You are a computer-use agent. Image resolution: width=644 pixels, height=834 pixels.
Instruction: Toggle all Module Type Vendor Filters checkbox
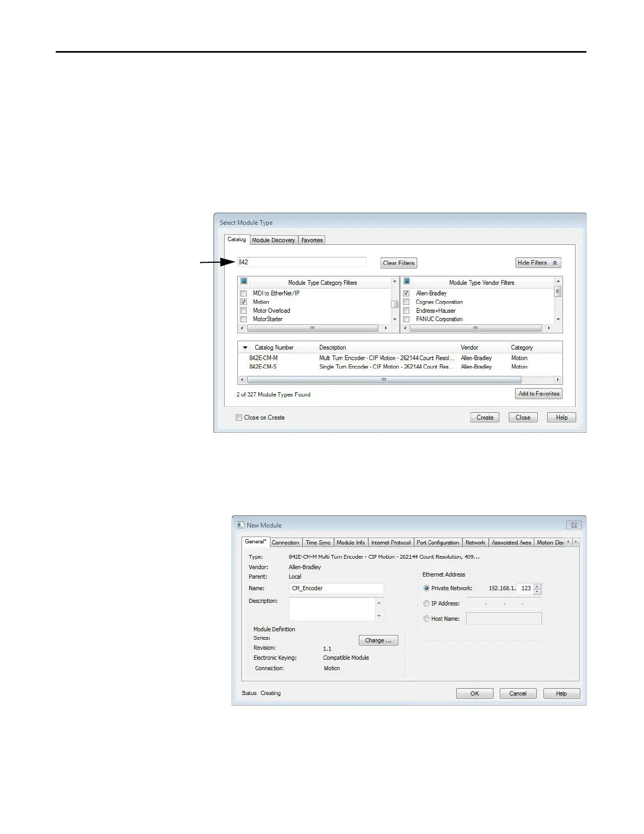(407, 282)
